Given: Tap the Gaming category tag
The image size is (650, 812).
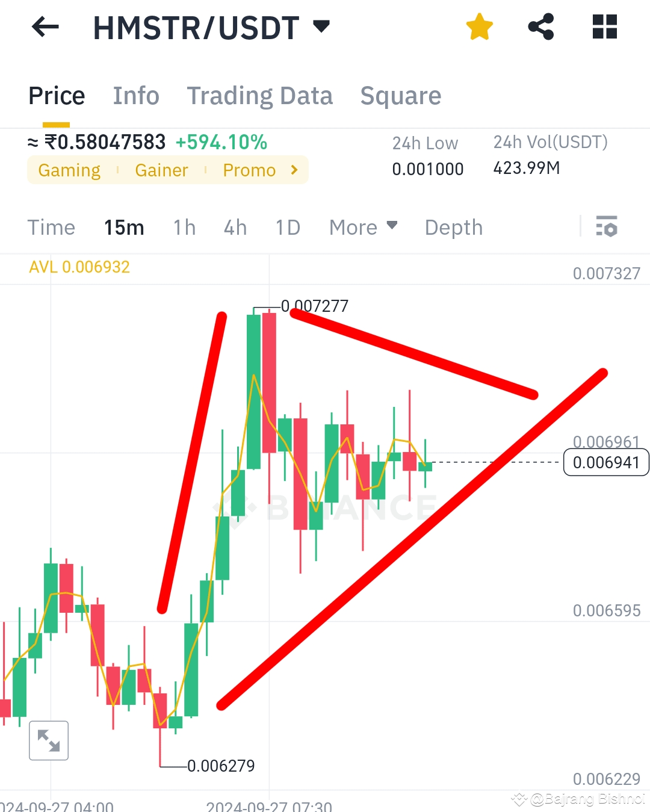Looking at the screenshot, I should click(x=69, y=170).
